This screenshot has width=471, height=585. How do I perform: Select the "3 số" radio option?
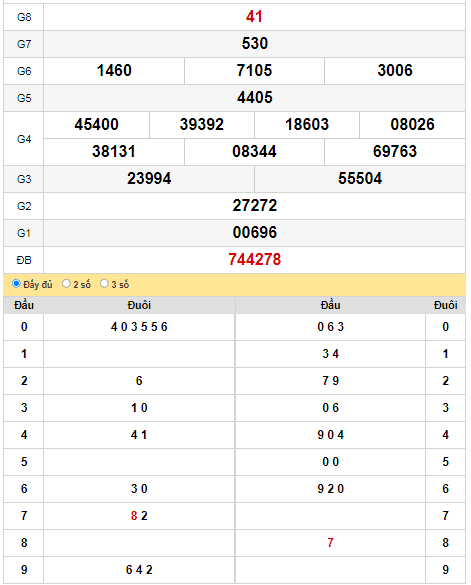point(104,284)
